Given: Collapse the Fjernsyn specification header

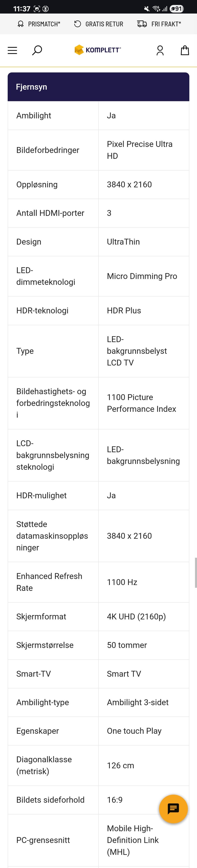Looking at the screenshot, I should coord(98,87).
